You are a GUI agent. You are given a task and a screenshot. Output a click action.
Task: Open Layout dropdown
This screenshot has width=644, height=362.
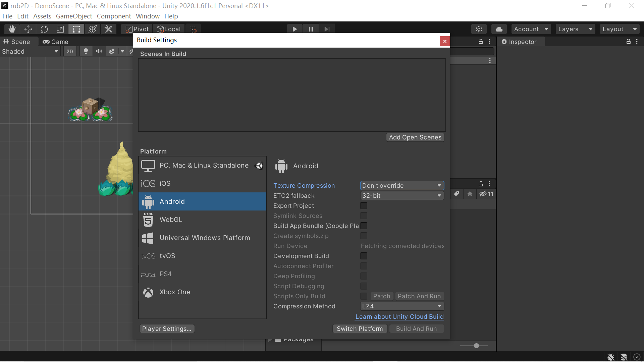(x=620, y=29)
